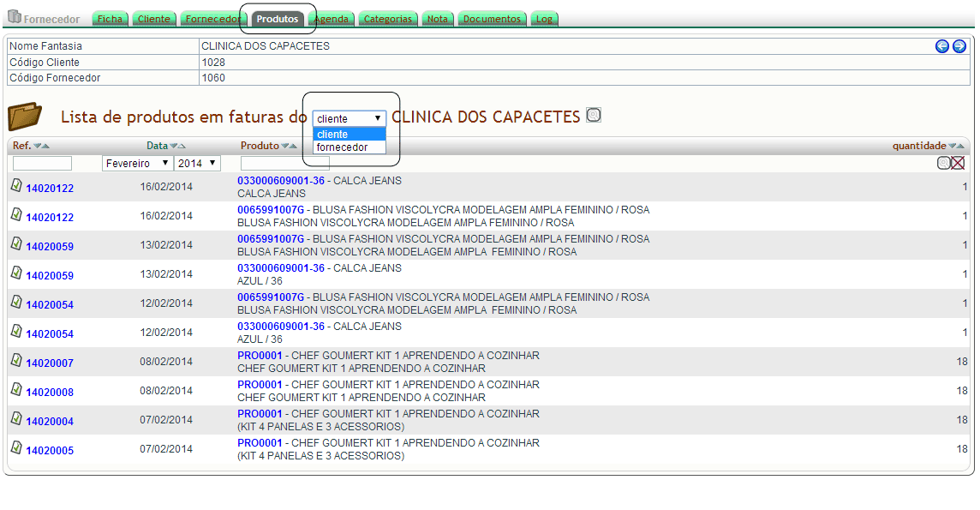The image size is (980, 510).
Task: Open the Fevereiro month dropdown
Action: (x=137, y=163)
